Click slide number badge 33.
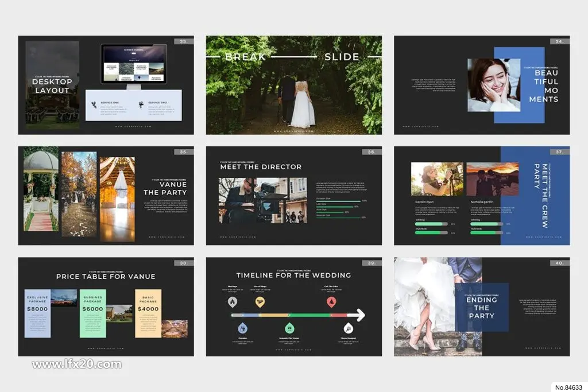The image size is (588, 392). 184,41
